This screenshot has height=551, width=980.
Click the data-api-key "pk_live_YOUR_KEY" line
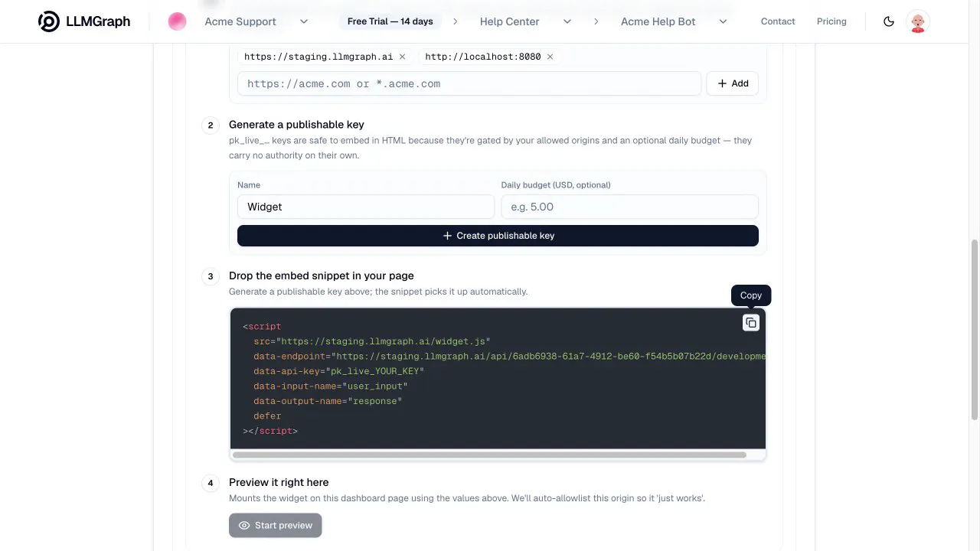tap(338, 371)
